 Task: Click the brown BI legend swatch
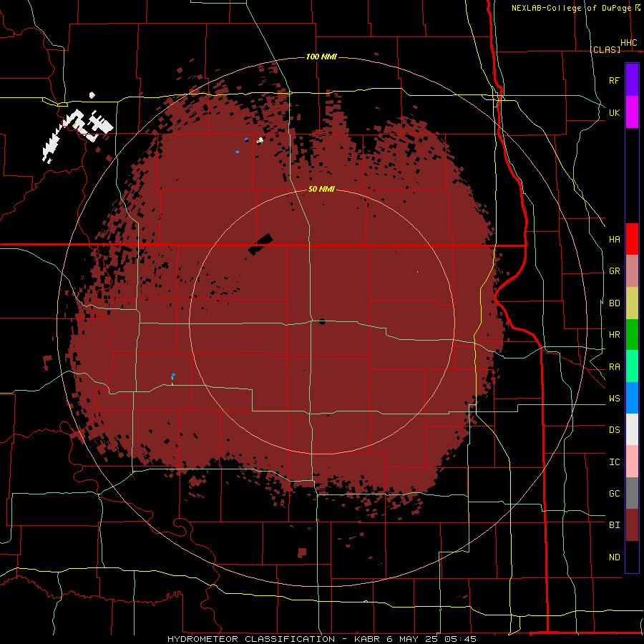pos(632,525)
